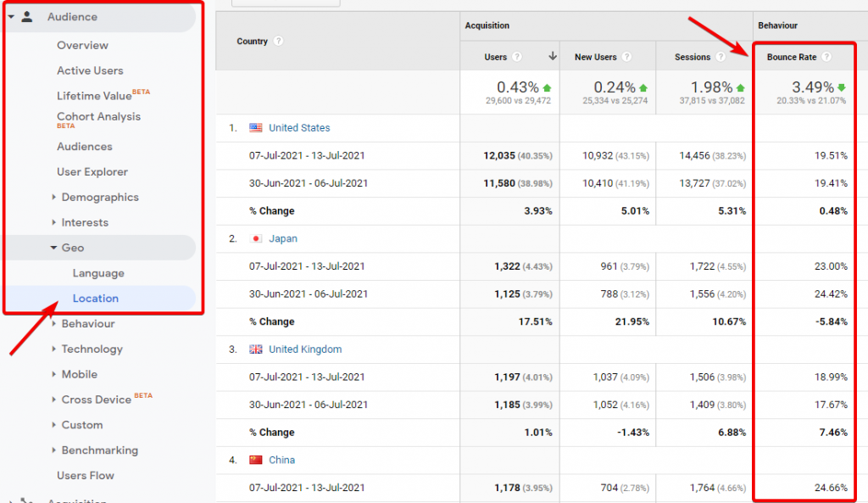This screenshot has height=503, width=868.
Task: Select Location under Geo
Action: tap(96, 299)
